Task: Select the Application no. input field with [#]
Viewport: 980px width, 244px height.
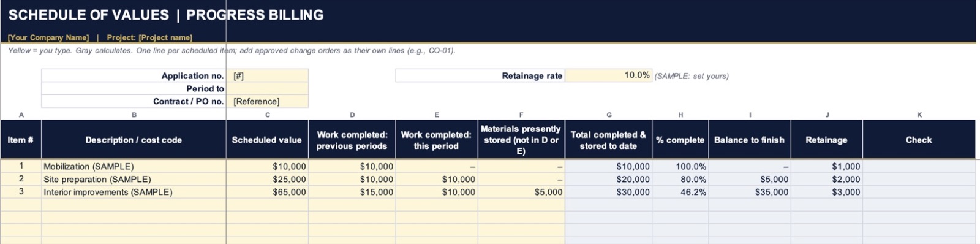Action: click(x=267, y=76)
